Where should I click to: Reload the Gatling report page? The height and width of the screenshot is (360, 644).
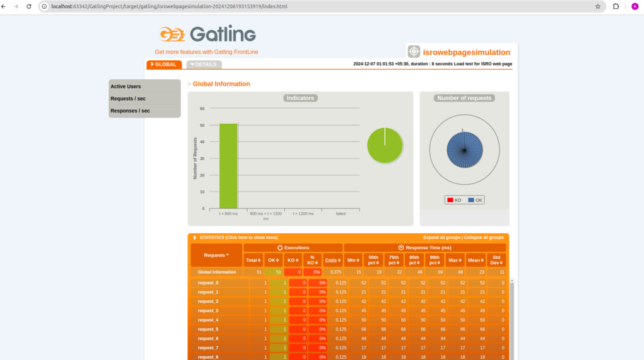(x=29, y=6)
